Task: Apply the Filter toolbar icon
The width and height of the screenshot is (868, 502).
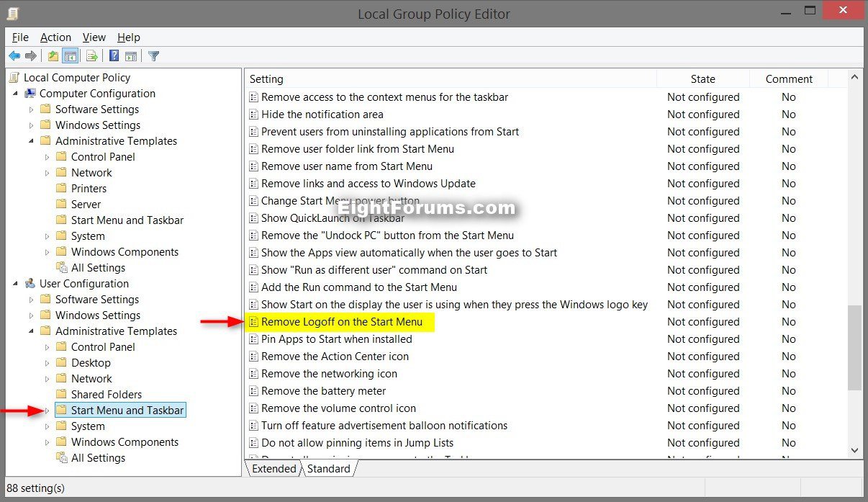Action: [152, 55]
